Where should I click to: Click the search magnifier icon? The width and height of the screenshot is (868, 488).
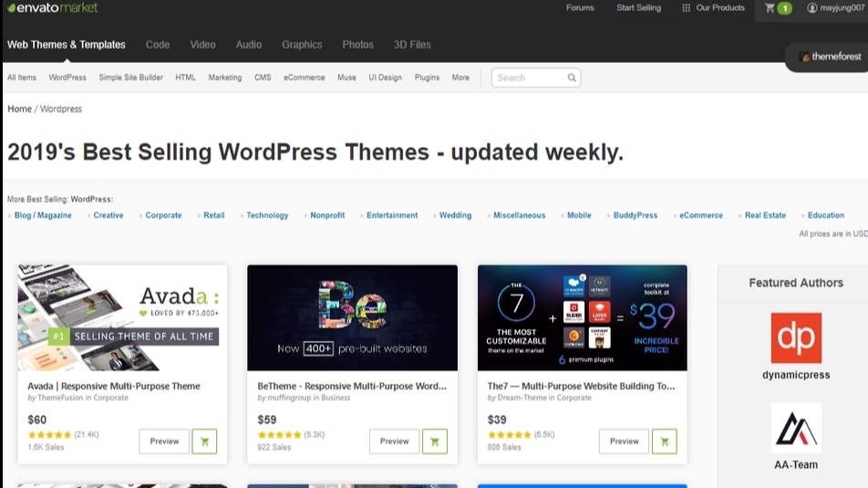[x=572, y=78]
